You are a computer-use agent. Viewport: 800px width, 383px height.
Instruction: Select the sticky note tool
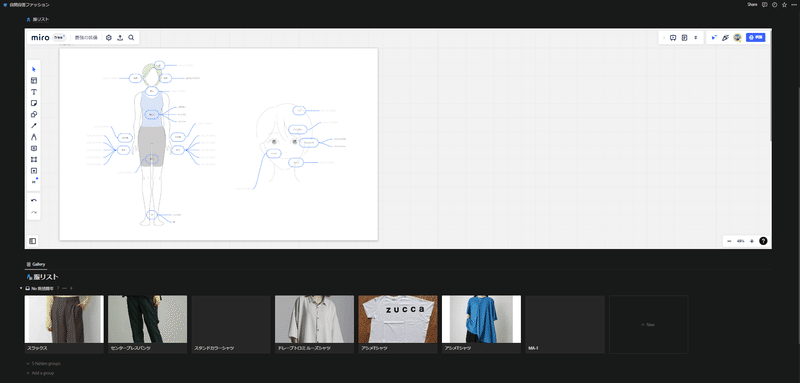(x=34, y=103)
